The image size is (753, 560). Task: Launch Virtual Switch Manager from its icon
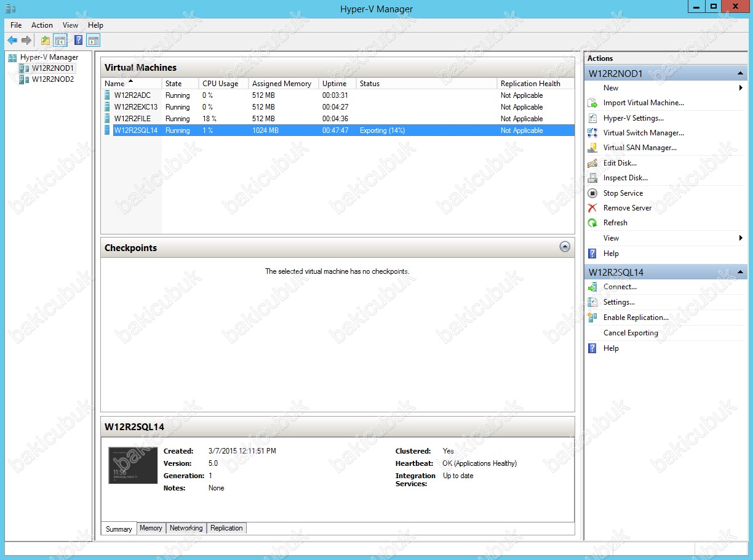[x=592, y=133]
